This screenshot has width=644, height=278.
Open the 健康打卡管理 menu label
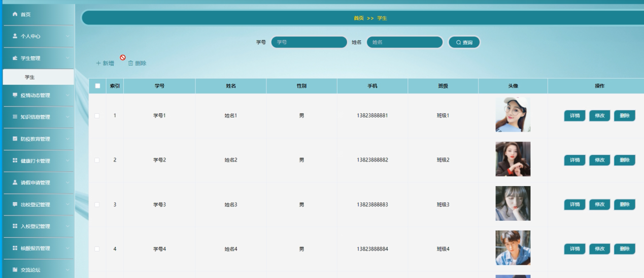point(36,161)
